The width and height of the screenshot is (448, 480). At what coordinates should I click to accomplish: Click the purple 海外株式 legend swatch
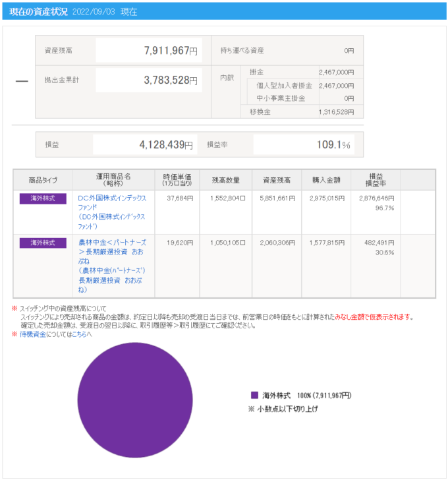coord(254,395)
